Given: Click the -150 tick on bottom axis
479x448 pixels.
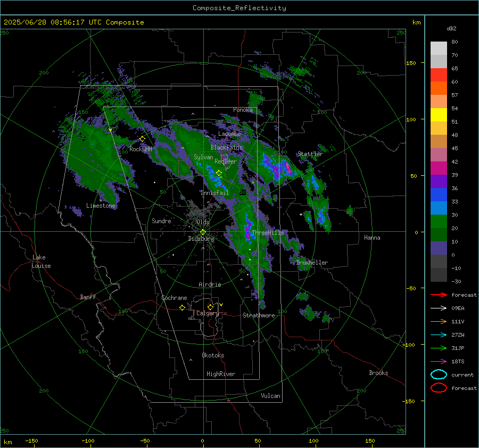Looking at the screenshot, I should 31,441.
